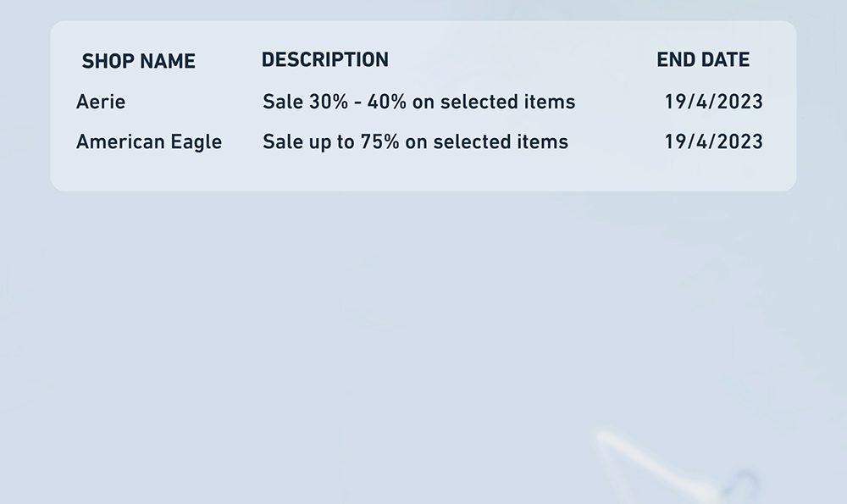
Task: Select the American Eagle sale description
Action: tap(415, 142)
